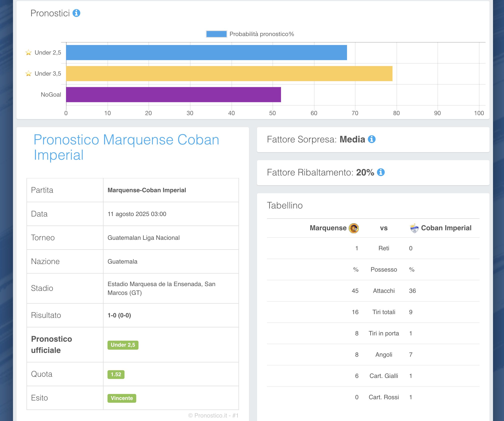Click Marquense's 16 Tiri totali value
The height and width of the screenshot is (421, 504).
click(x=355, y=312)
